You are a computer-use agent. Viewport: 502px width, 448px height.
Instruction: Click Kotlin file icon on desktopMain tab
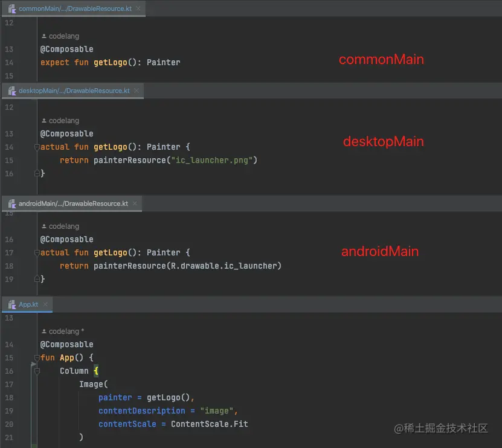[12, 91]
